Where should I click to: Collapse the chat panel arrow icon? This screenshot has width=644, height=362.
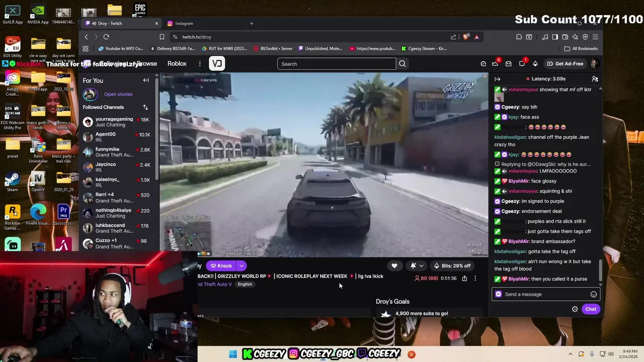(497, 79)
